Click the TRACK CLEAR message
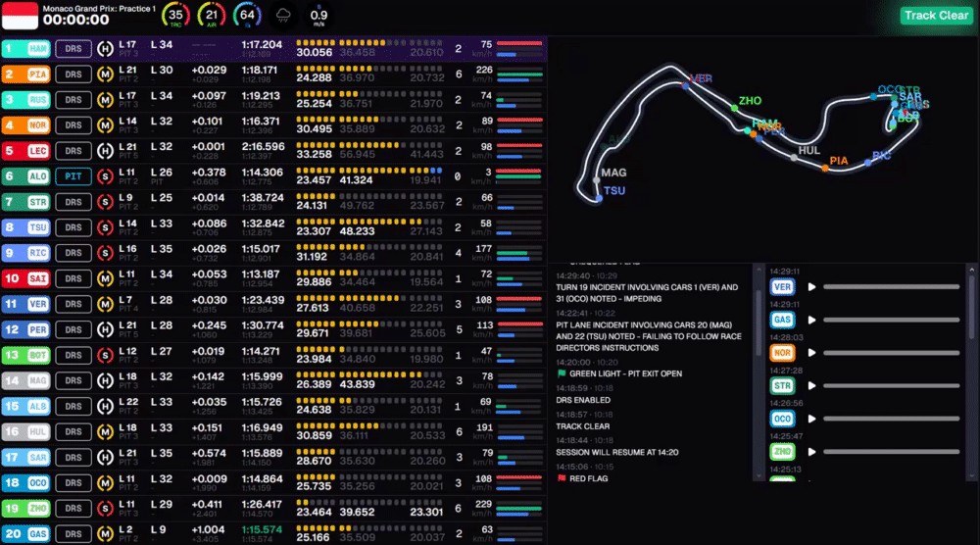980x545 pixels. (x=582, y=426)
